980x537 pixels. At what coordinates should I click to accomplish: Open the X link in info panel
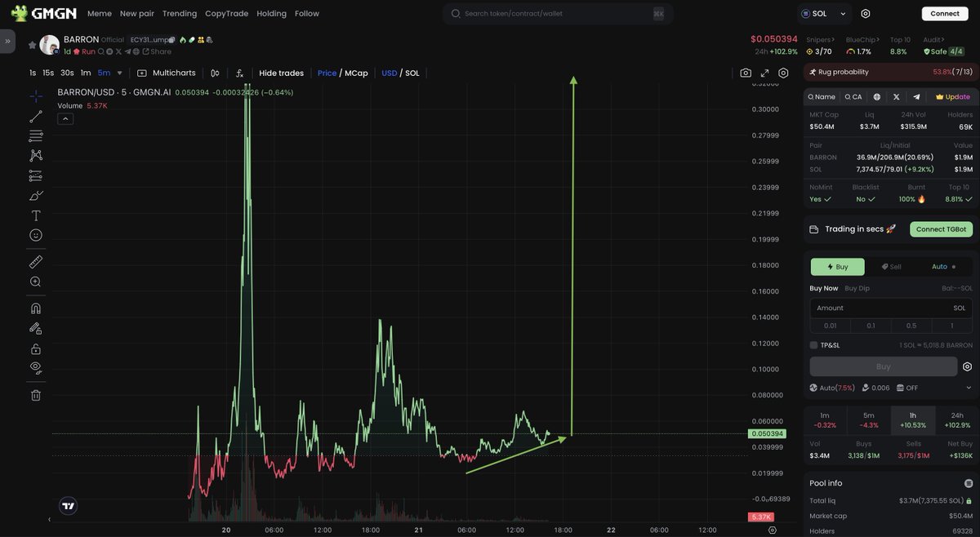tap(896, 96)
